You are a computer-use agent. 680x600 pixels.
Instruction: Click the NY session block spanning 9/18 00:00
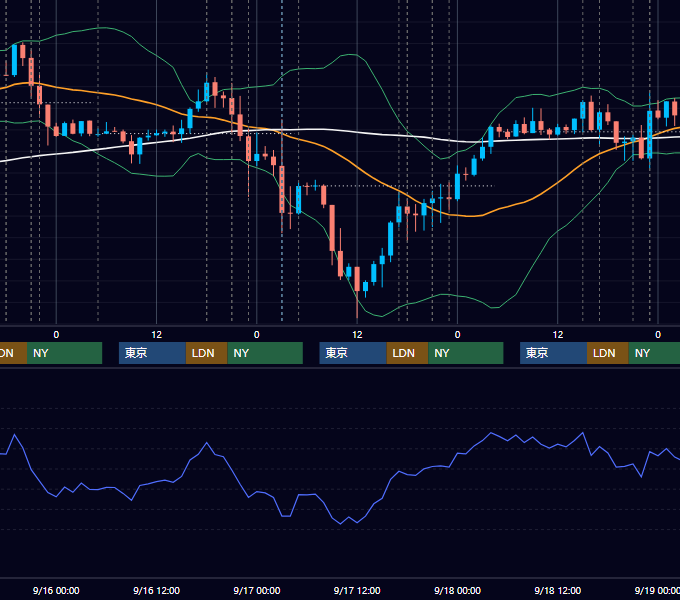(465, 353)
